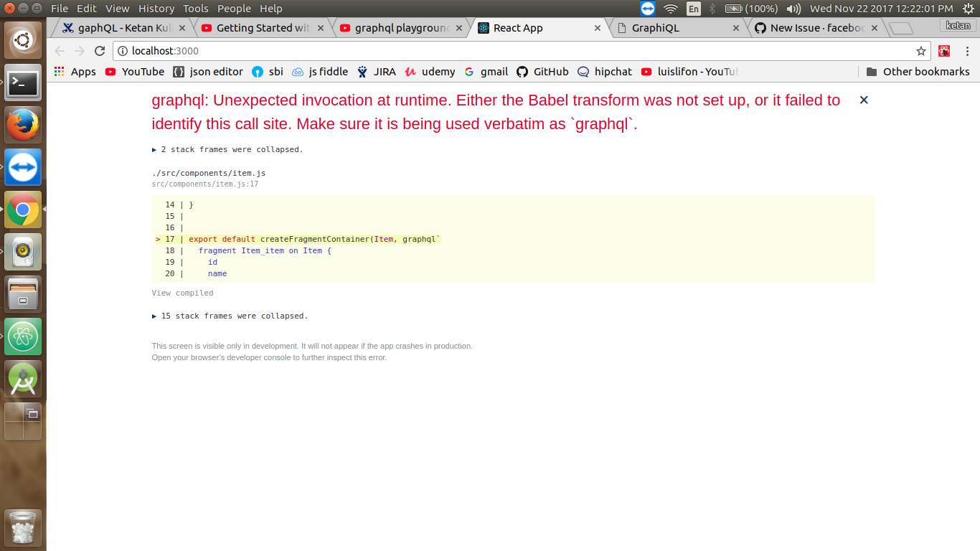This screenshot has height=551, width=980.
Task: Click the YouTube bookmark icon
Action: (x=110, y=72)
